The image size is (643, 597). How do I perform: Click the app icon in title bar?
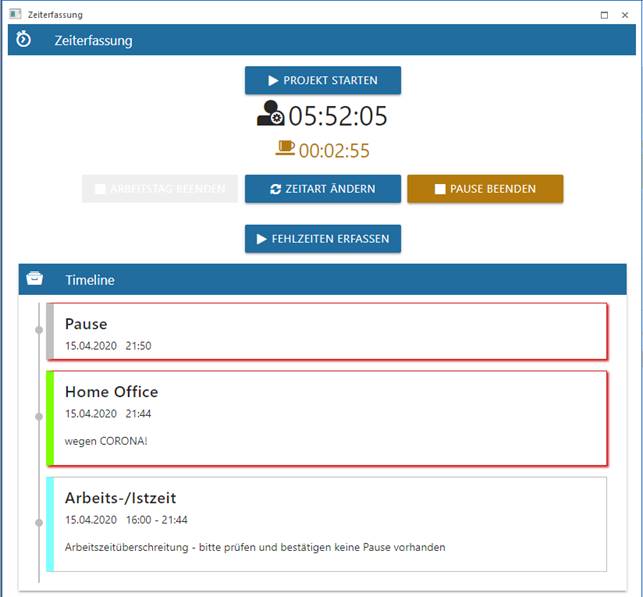pyautogui.click(x=14, y=15)
